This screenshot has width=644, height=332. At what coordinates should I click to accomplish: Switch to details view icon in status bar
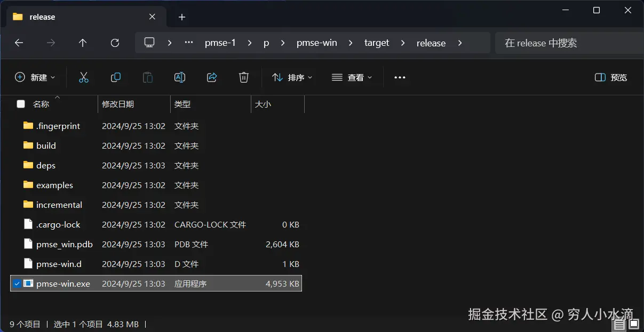click(x=619, y=325)
